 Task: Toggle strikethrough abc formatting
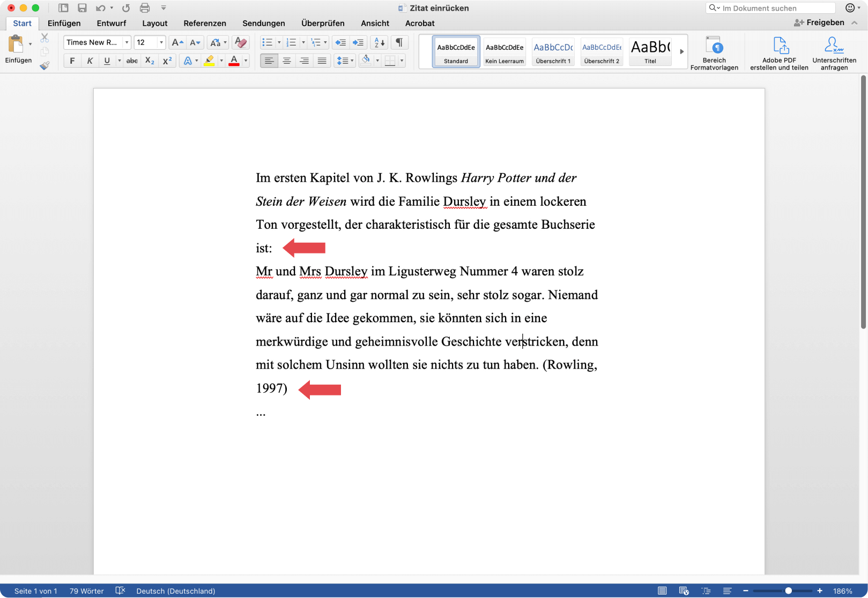pyautogui.click(x=132, y=61)
